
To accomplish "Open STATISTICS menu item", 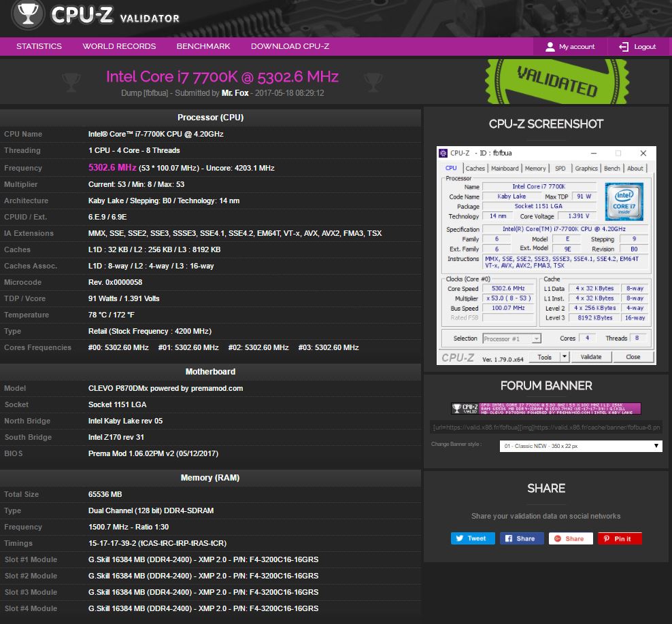I will pyautogui.click(x=39, y=46).
